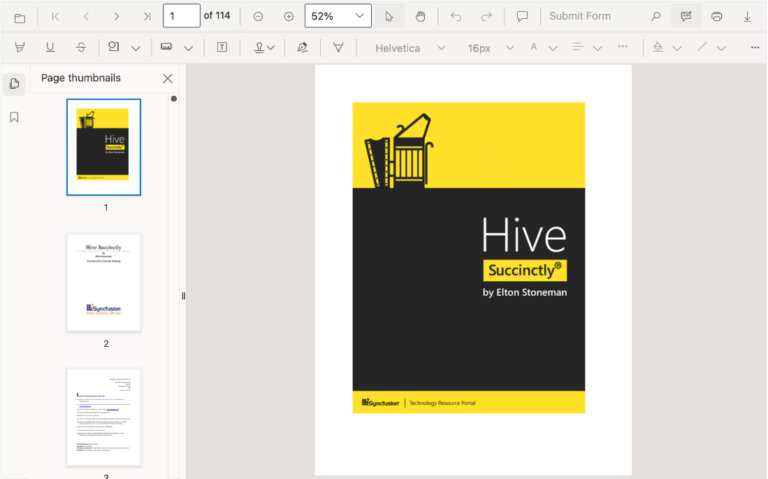768x479 pixels.
Task: Click the Submit Form button
Action: (x=580, y=16)
